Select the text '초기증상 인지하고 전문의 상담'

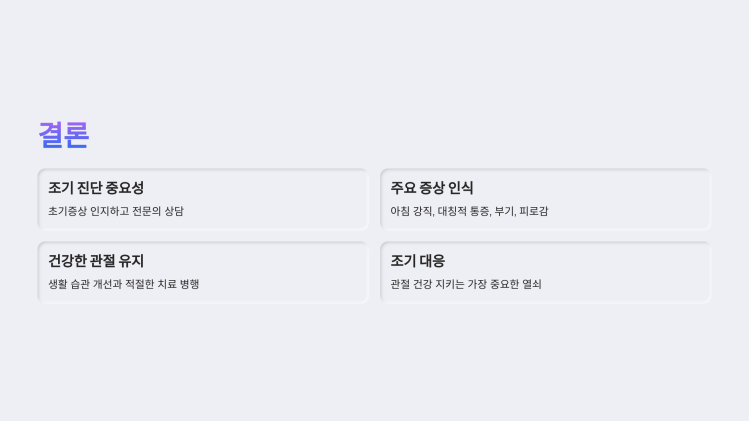(x=116, y=211)
